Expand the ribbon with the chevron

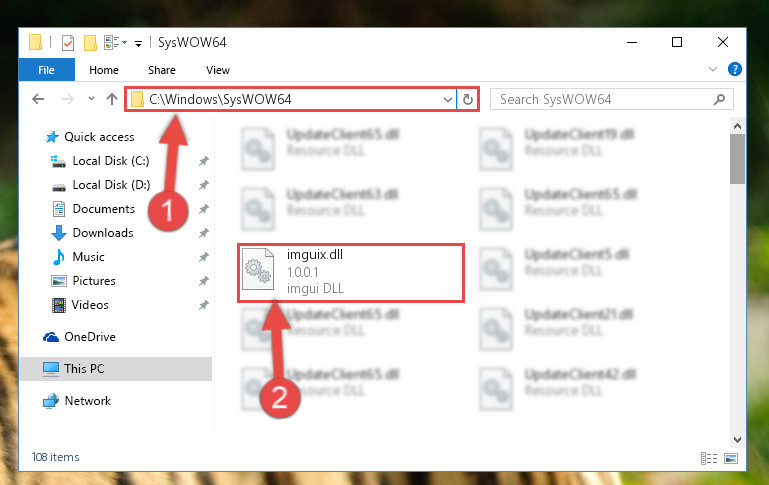pos(713,69)
